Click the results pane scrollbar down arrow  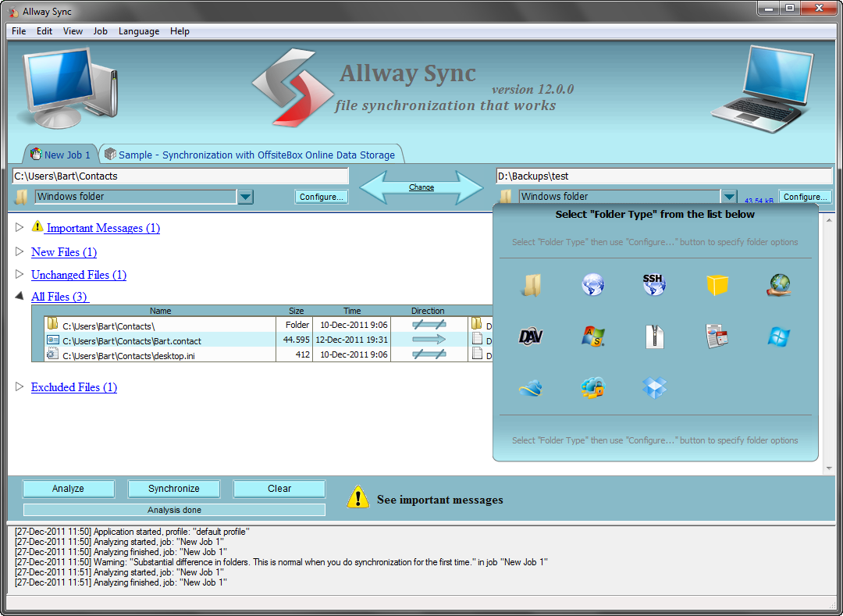point(828,468)
